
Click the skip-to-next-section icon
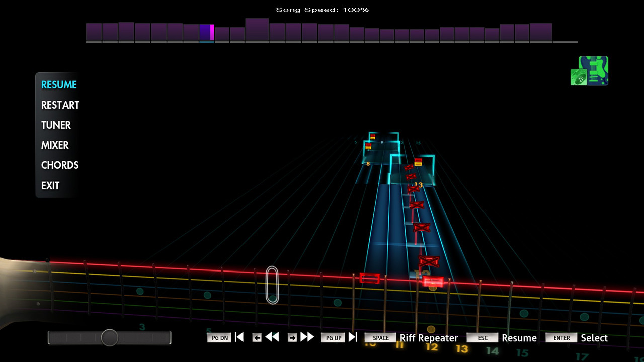[x=353, y=337]
